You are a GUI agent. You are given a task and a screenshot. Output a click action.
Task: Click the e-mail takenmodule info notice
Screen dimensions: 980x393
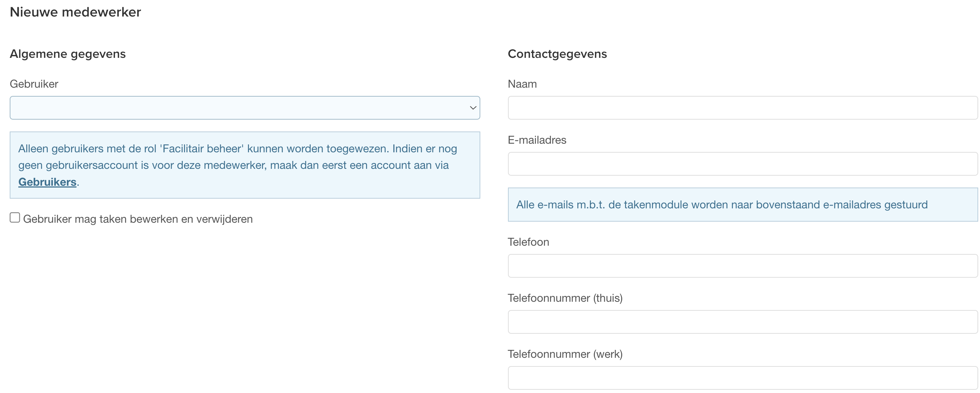(x=743, y=205)
